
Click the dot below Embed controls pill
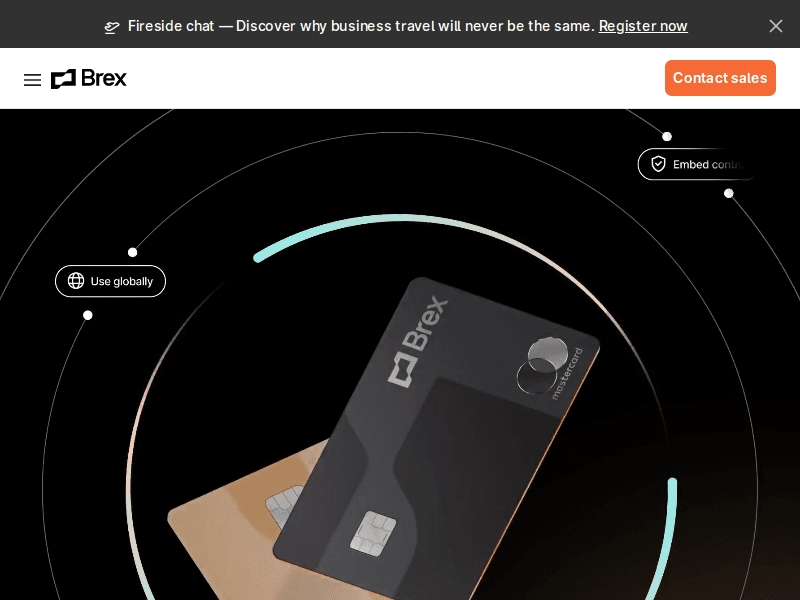(x=729, y=193)
